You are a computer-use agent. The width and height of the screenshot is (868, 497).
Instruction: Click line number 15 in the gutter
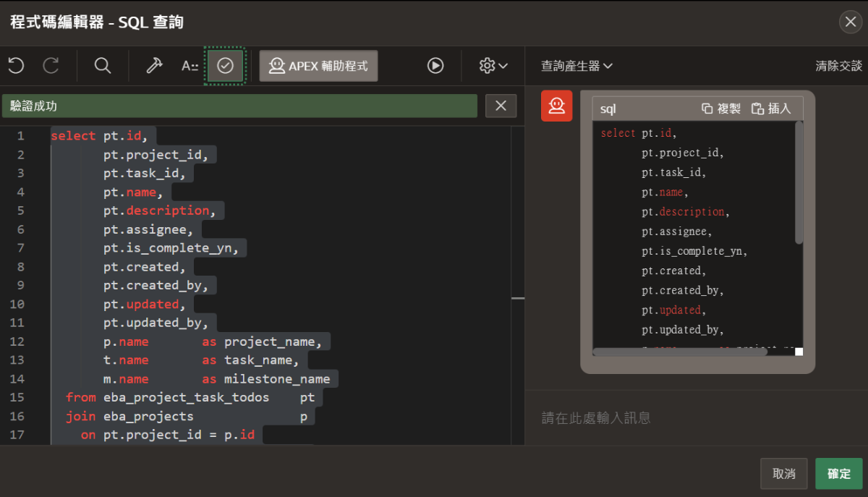(x=17, y=397)
